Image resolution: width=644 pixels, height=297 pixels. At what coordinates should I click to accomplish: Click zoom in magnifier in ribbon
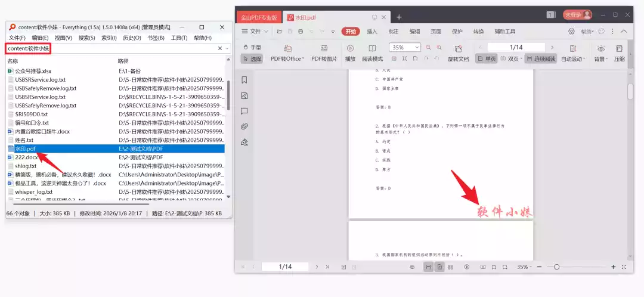click(439, 48)
